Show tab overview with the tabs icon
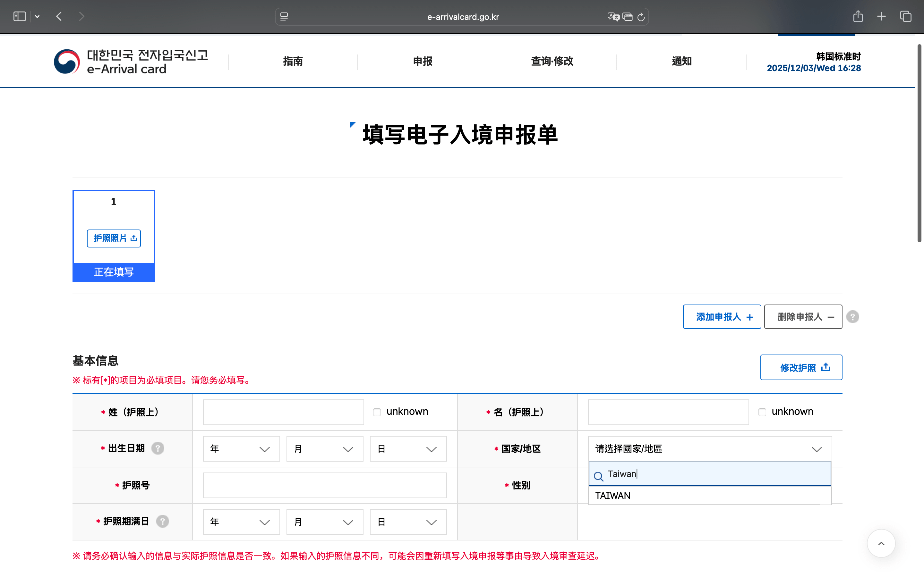 pyautogui.click(x=905, y=16)
